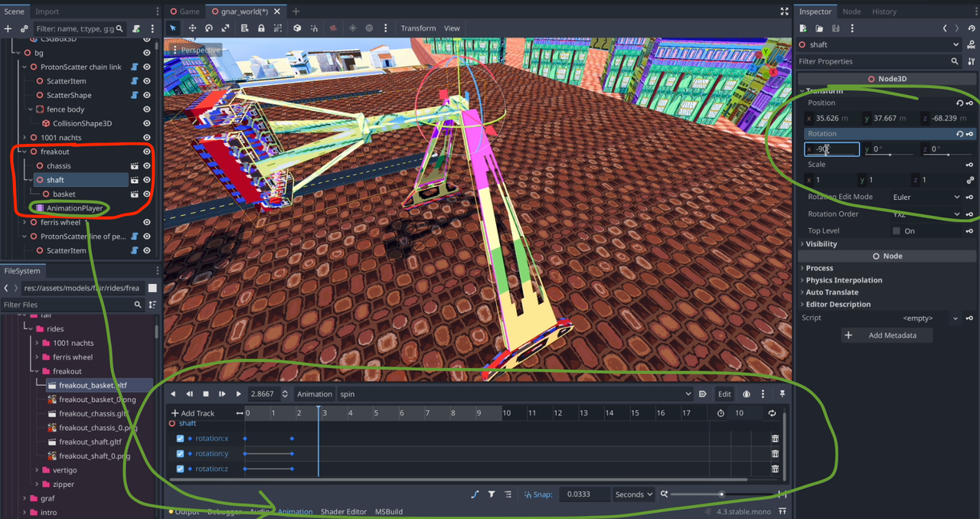Expand the 1001 nachts scene node
980x519 pixels.
[x=24, y=138]
